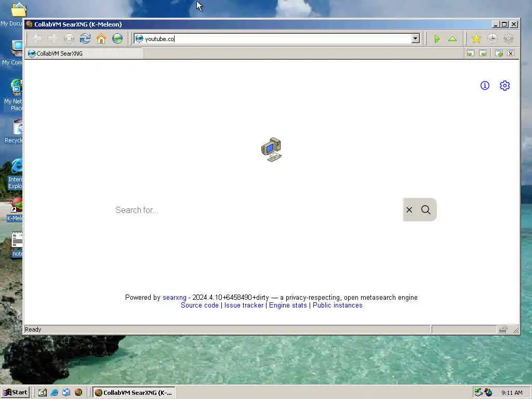Click the CollabVM SearXNG taskbar button
Viewport: 532px width, 399px height.
tap(134, 393)
